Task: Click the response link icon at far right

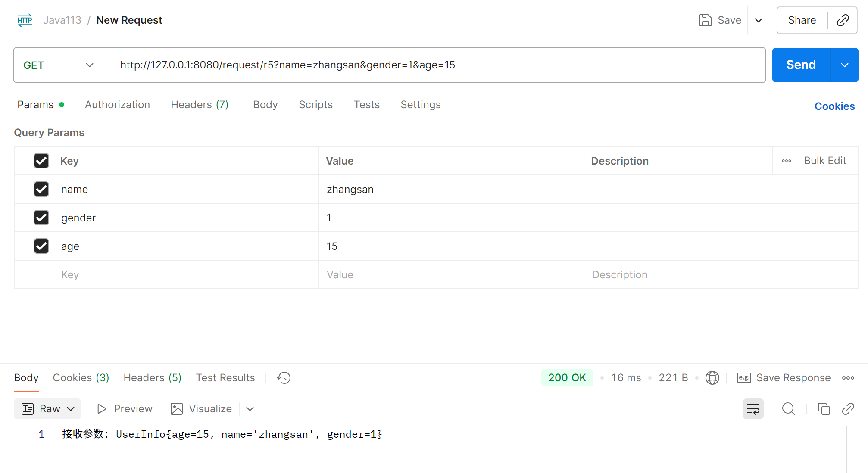Action: [x=848, y=409]
